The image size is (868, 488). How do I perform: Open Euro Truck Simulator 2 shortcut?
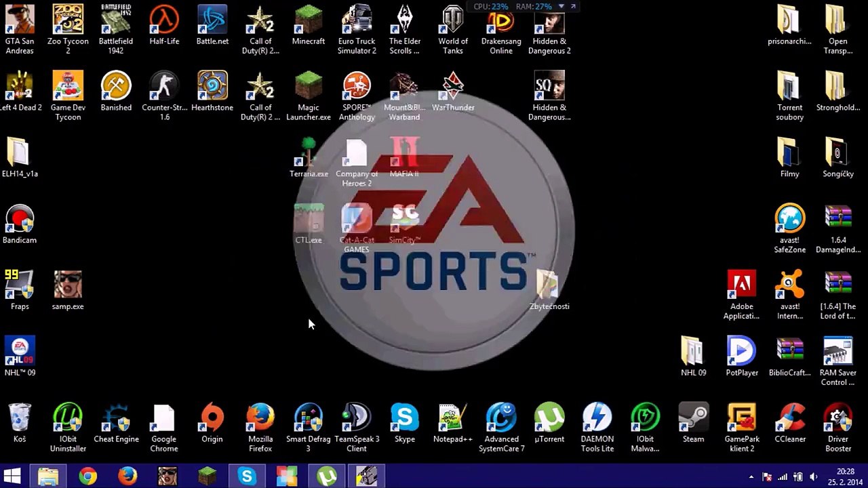pyautogui.click(x=357, y=29)
